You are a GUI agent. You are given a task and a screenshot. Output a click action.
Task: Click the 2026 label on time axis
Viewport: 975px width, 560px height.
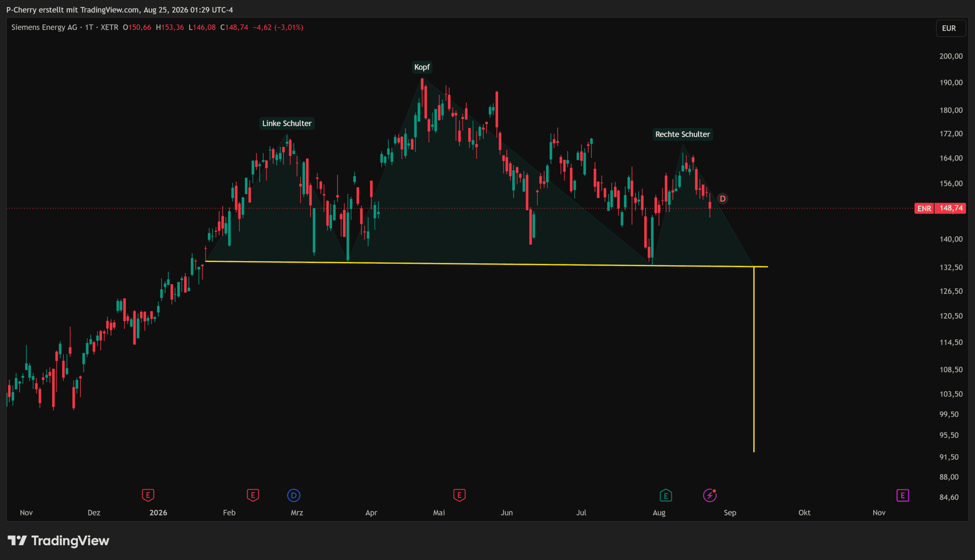coord(158,512)
